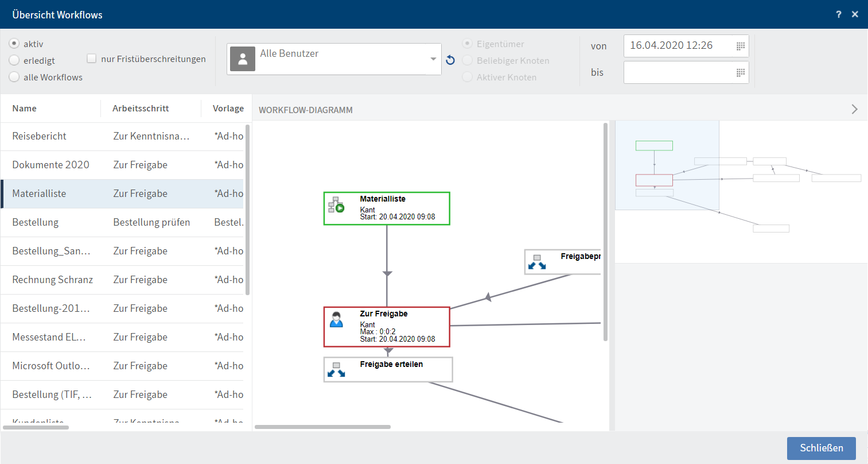Screen dimensions: 868x464
Task: Click the diagram overview minimap thumbnail
Action: pyautogui.click(x=741, y=192)
